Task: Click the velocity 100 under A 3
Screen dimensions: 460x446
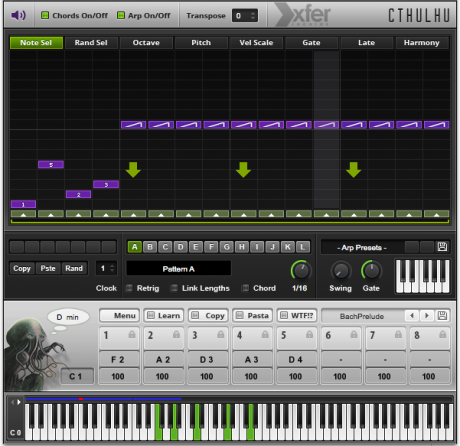Action: click(252, 376)
